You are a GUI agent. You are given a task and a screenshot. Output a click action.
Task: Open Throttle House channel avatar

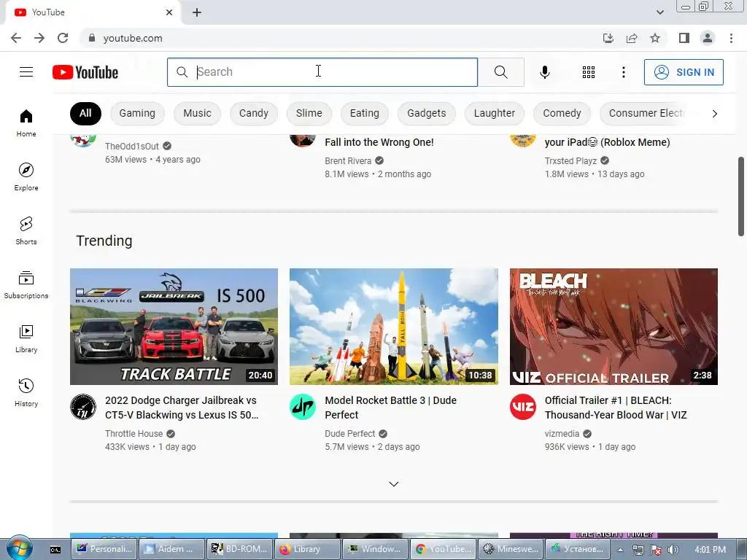83,407
